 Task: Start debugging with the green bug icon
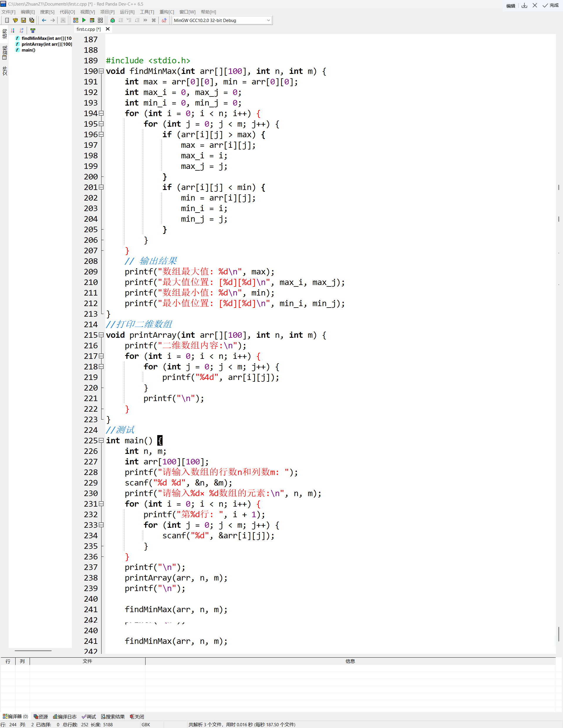tap(113, 20)
